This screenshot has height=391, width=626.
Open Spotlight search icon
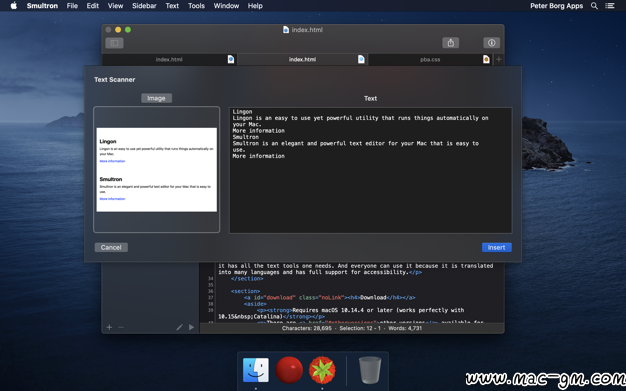[x=594, y=6]
